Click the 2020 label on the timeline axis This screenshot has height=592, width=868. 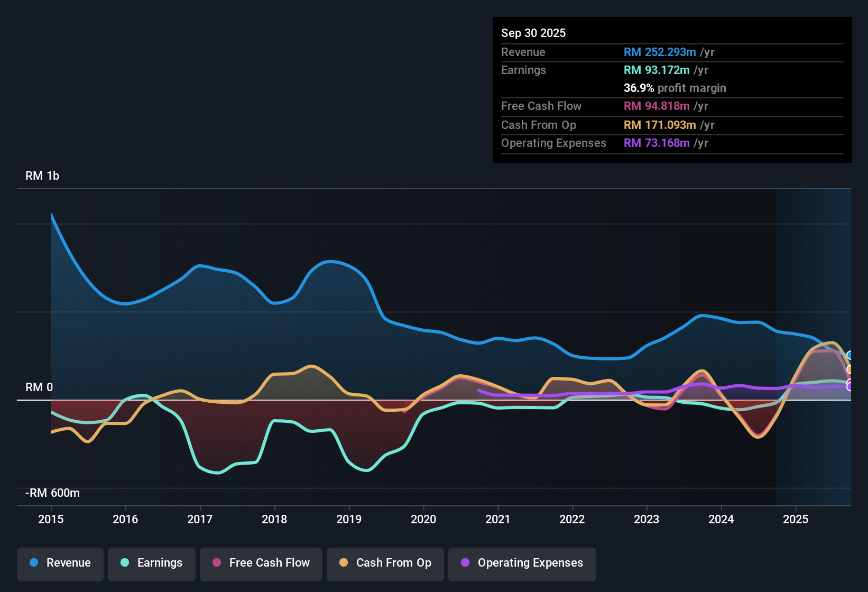point(424,520)
